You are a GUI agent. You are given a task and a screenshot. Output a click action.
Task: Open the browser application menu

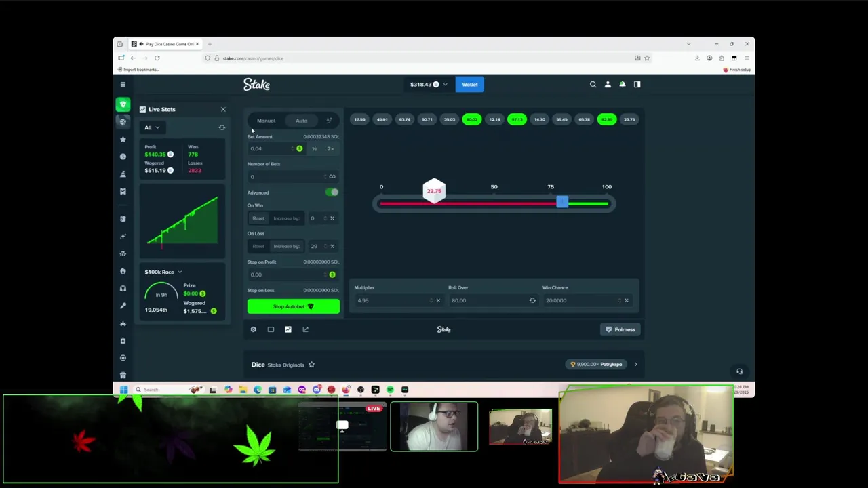(x=747, y=58)
